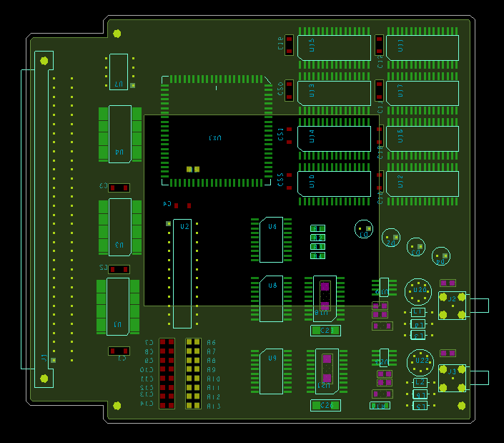Select the D4 diode circle
This screenshot has height=443, width=504.
pyautogui.click(x=441, y=256)
